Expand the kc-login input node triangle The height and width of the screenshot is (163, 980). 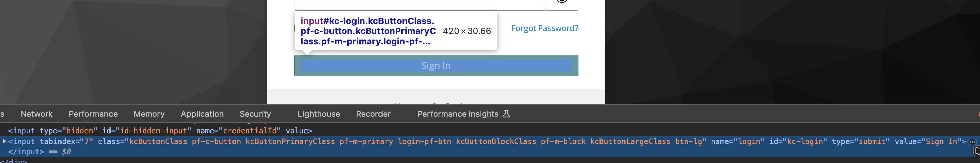pyautogui.click(x=4, y=141)
